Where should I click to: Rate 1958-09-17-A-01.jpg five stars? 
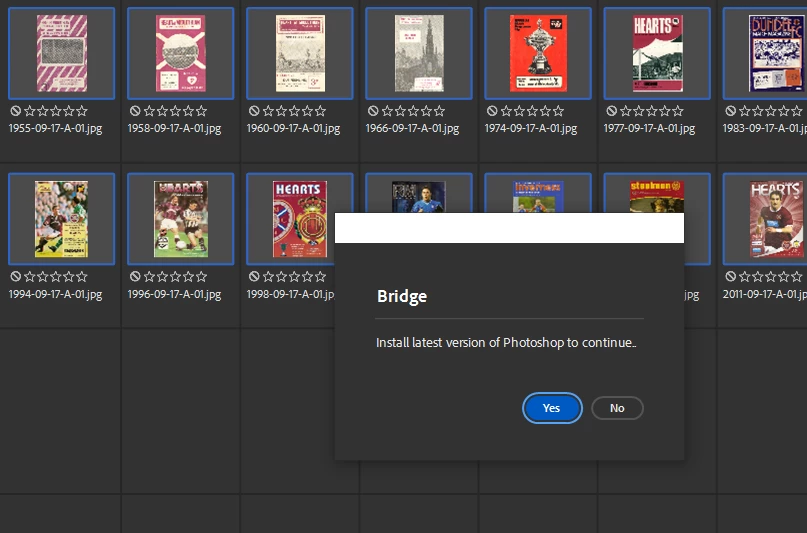click(x=201, y=111)
